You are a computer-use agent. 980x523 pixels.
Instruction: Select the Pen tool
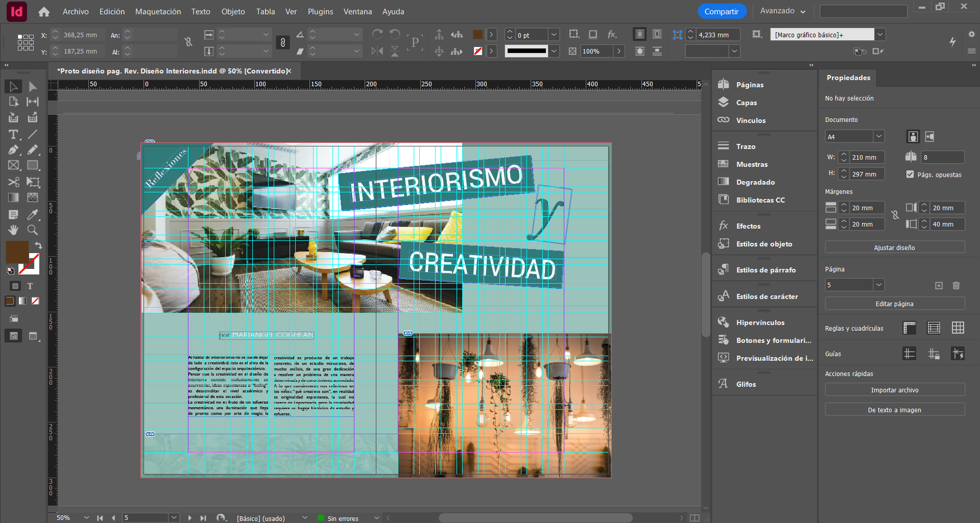click(13, 150)
